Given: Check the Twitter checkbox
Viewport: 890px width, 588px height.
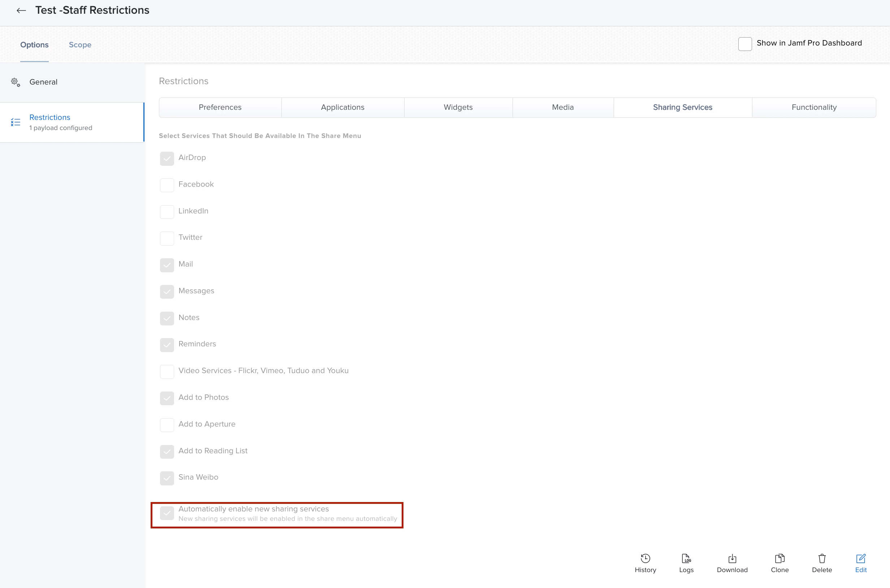Looking at the screenshot, I should coord(167,238).
